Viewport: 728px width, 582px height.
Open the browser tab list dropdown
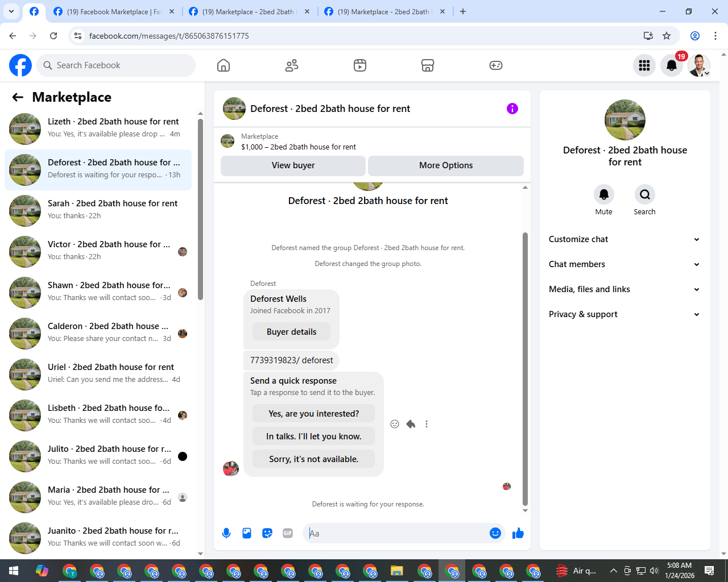point(11,11)
